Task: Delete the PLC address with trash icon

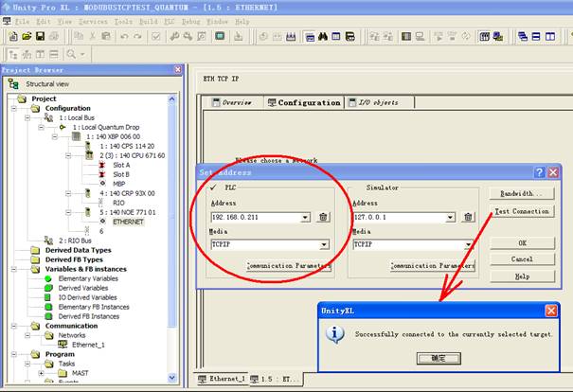Action: click(x=323, y=217)
